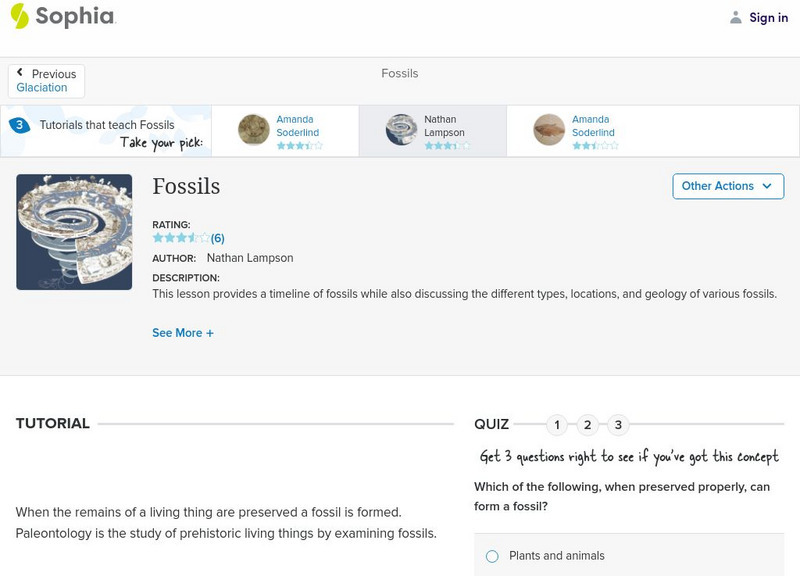This screenshot has height=576, width=800.
Task: Click the blue 3 tutorials count badge
Action: 17,124
